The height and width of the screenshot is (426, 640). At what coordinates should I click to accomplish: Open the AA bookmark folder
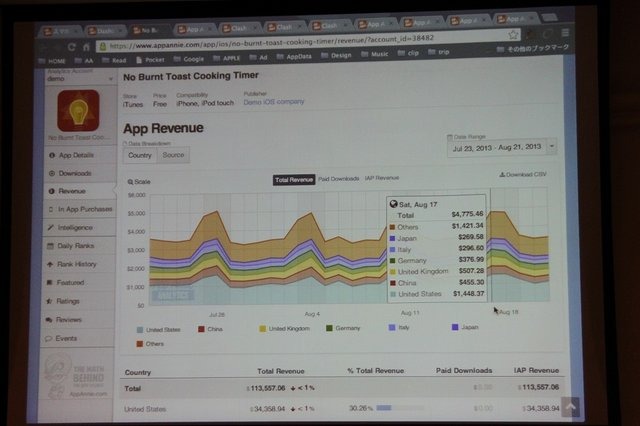(x=84, y=61)
